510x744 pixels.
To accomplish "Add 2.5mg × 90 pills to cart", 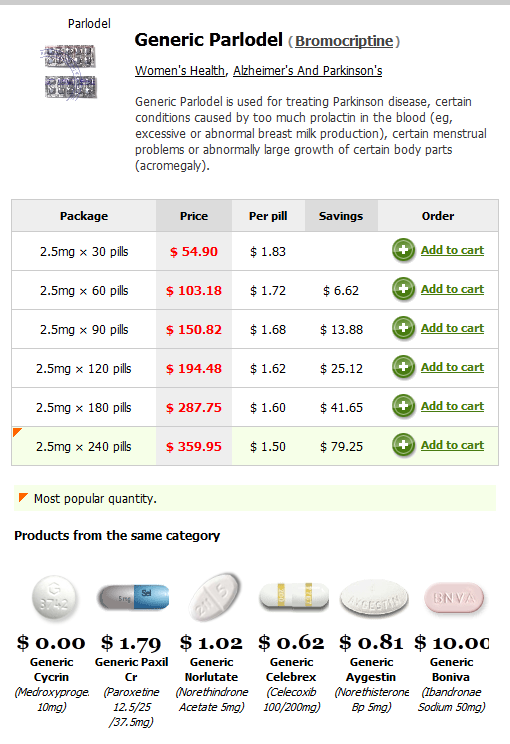I will click(x=452, y=328).
